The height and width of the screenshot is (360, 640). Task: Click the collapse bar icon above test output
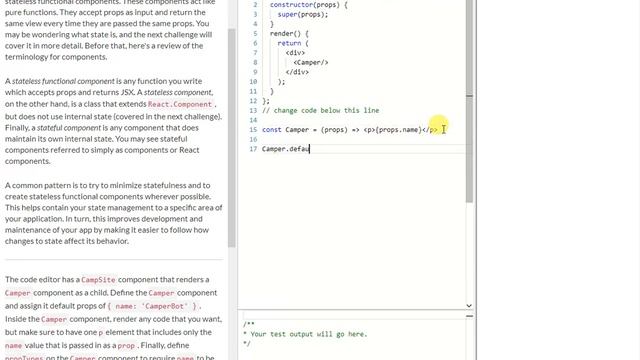pos(469,316)
